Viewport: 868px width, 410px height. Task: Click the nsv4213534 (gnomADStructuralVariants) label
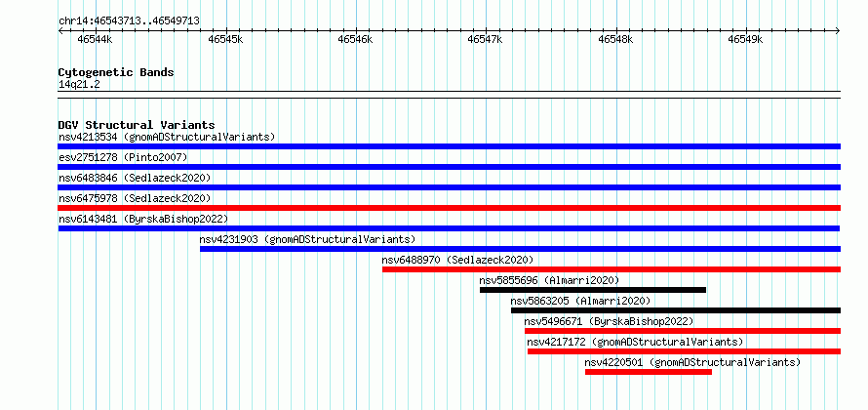[x=167, y=137]
